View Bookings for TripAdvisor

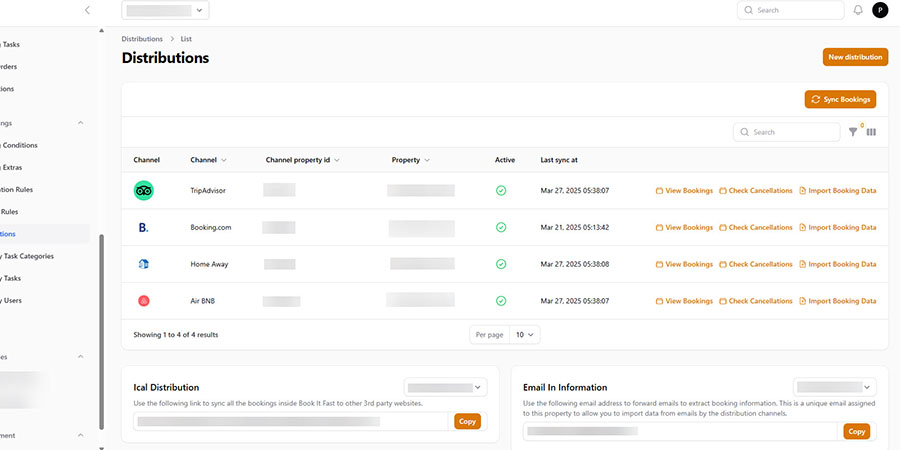[684, 191]
